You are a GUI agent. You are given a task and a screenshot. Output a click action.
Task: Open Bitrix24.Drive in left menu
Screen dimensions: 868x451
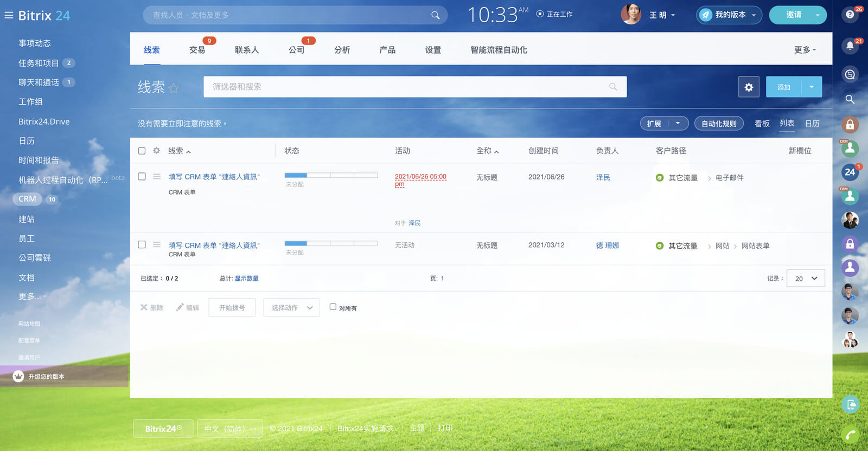pos(44,121)
